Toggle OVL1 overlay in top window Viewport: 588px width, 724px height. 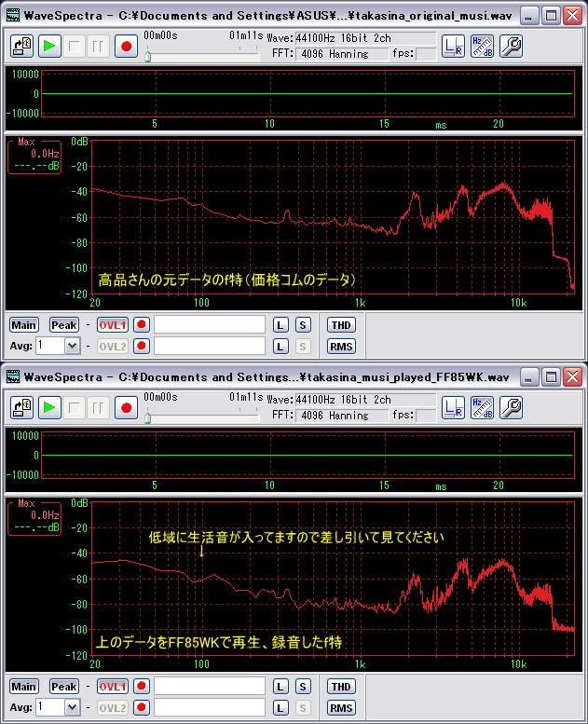tap(112, 325)
